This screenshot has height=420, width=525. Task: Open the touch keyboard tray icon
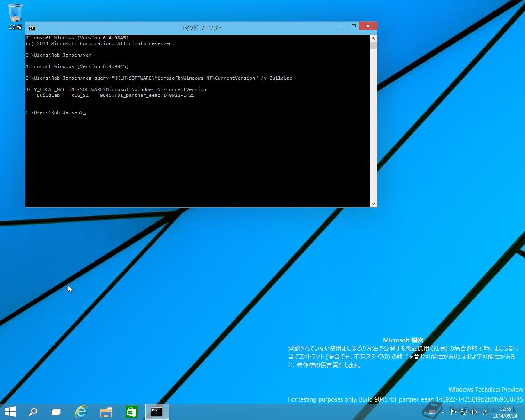[431, 412]
